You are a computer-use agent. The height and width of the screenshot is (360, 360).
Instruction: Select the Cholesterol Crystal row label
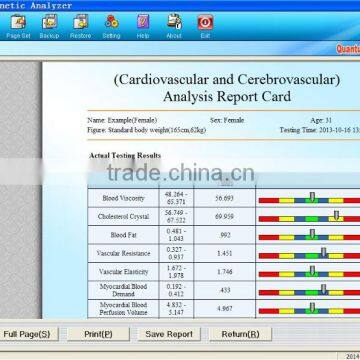click(x=123, y=216)
